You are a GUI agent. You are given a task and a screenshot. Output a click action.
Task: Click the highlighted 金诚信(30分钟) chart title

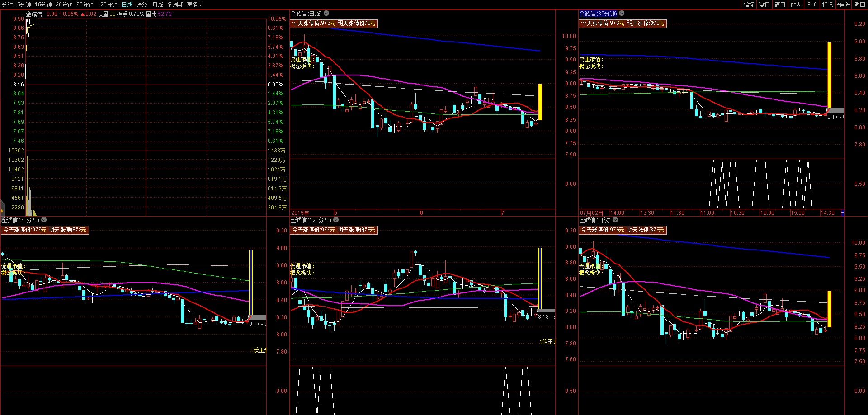pos(598,14)
